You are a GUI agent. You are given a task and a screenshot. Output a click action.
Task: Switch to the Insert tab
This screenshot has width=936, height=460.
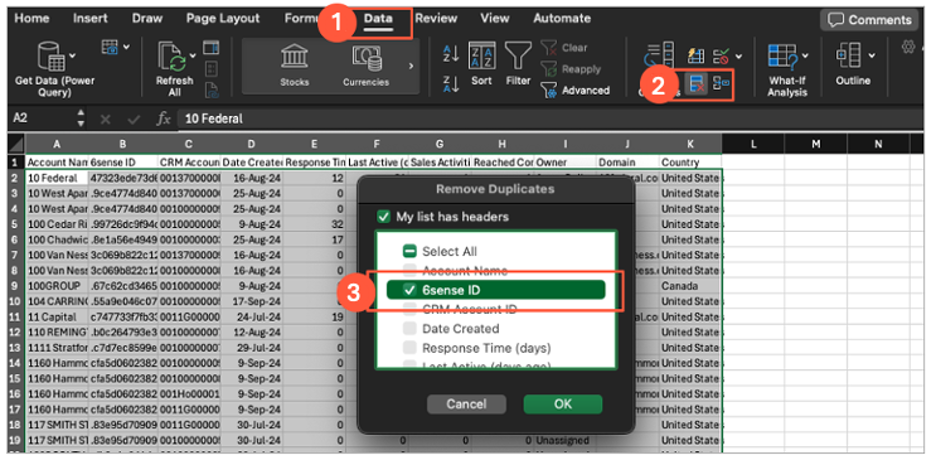pos(90,18)
